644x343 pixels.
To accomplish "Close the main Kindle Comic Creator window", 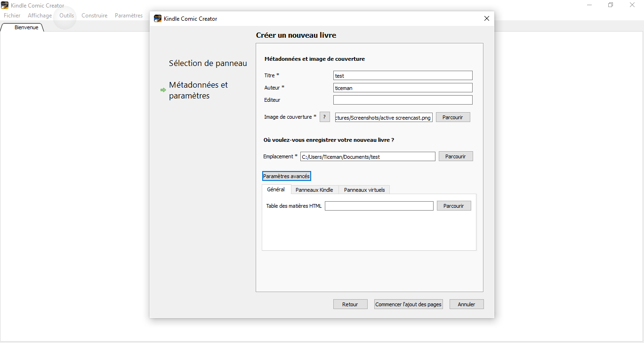I will (x=632, y=5).
